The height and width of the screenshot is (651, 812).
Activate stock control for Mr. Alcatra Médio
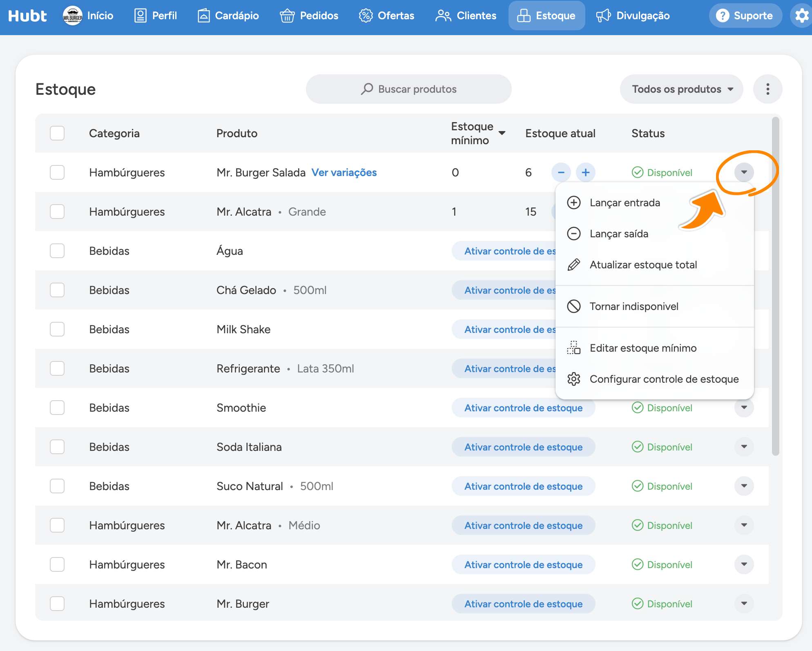click(x=523, y=525)
